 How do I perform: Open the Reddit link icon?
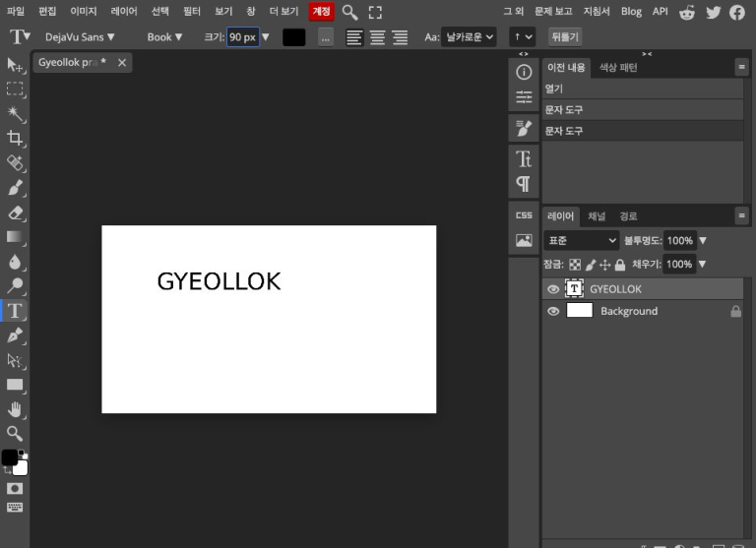tap(686, 12)
